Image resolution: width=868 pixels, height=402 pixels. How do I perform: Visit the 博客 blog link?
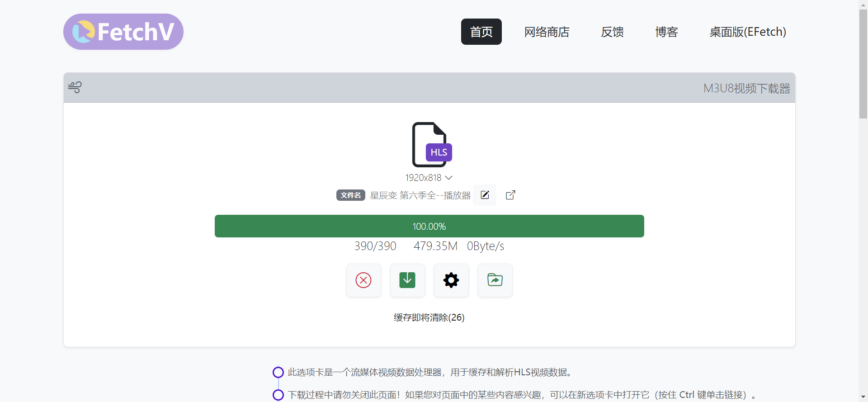[666, 32]
